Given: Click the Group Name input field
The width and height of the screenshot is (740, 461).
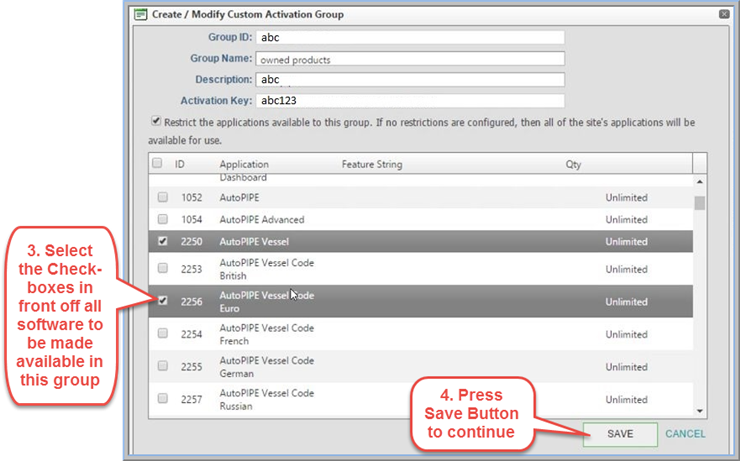Looking at the screenshot, I should click(x=410, y=59).
